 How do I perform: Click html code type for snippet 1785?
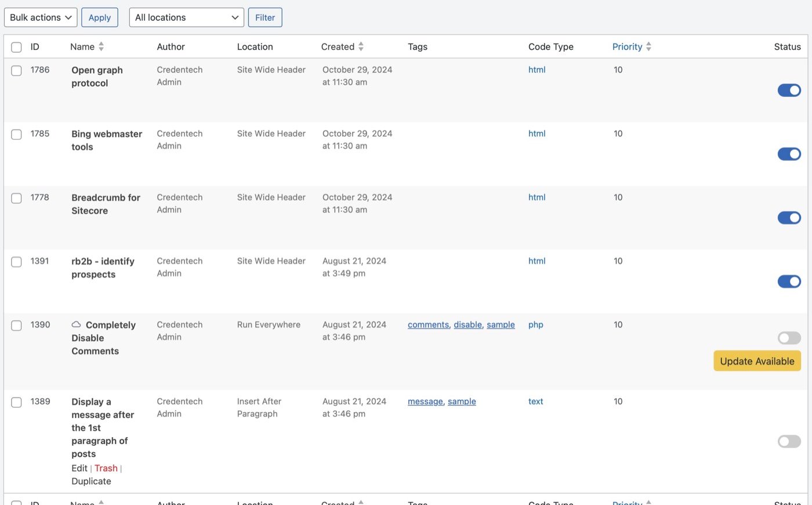[x=536, y=134]
